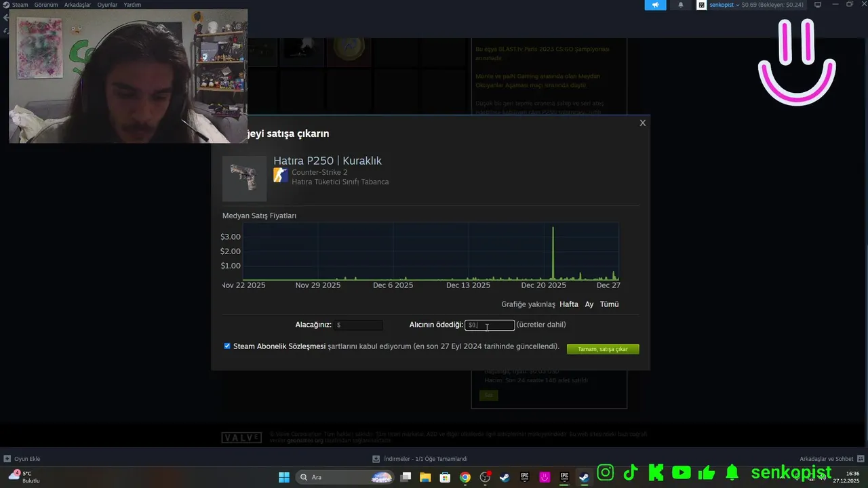868x488 pixels.
Task: Click the P250 Kuraklık item thumbnail
Action: [244, 178]
